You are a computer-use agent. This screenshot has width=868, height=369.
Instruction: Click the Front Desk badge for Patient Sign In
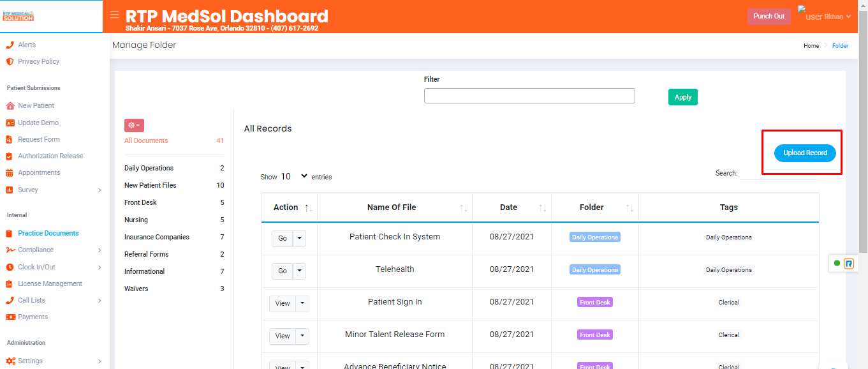pos(595,302)
